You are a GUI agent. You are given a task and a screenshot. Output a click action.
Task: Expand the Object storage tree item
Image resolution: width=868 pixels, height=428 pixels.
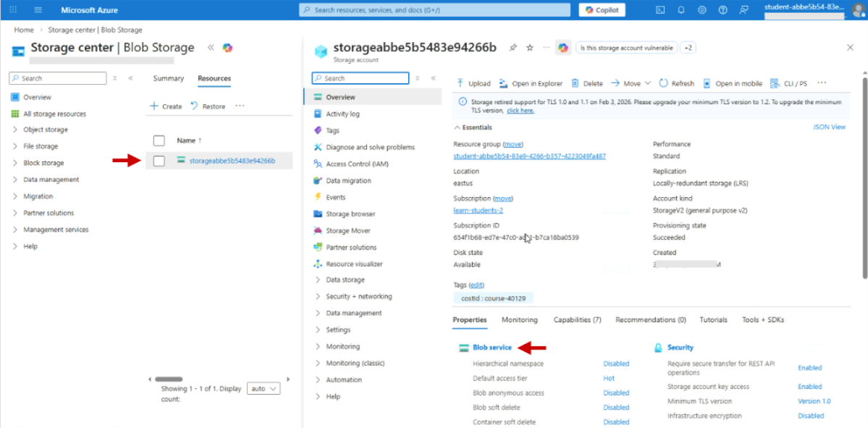click(15, 130)
